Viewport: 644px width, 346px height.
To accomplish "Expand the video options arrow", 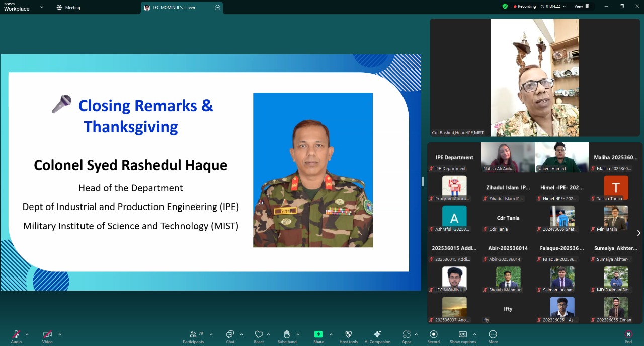I will pos(60,334).
